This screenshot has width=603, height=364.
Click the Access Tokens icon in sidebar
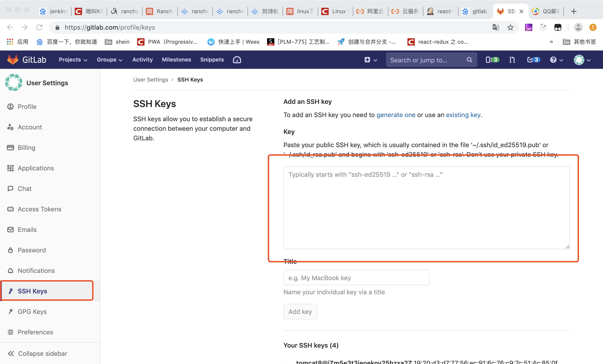[x=10, y=209]
